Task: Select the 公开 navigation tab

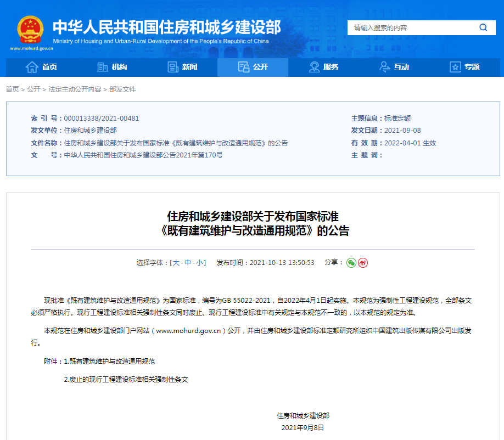Action: [x=253, y=67]
